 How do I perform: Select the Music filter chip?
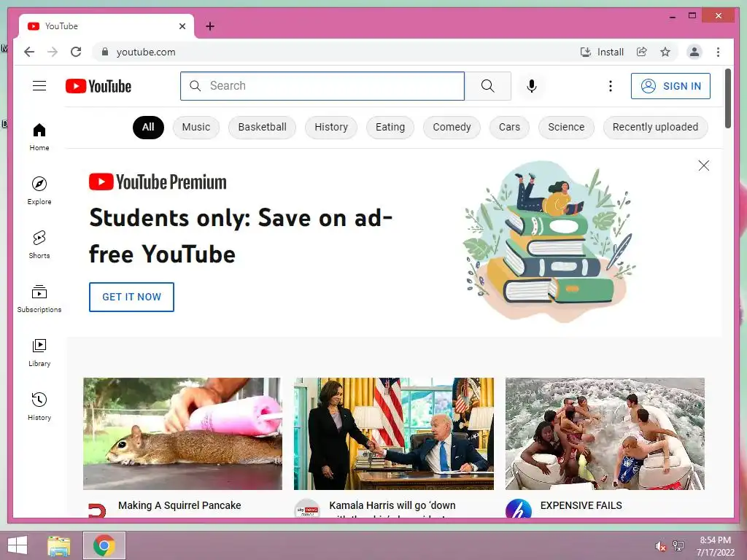[x=196, y=127]
